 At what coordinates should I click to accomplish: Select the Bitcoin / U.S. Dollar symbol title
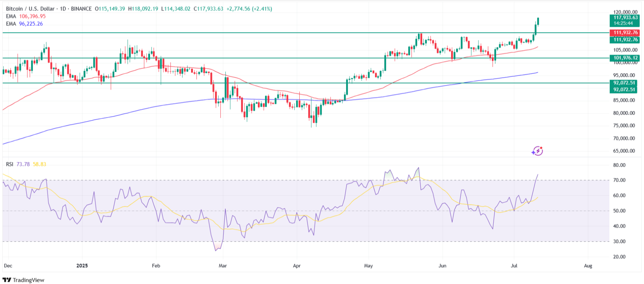point(30,8)
